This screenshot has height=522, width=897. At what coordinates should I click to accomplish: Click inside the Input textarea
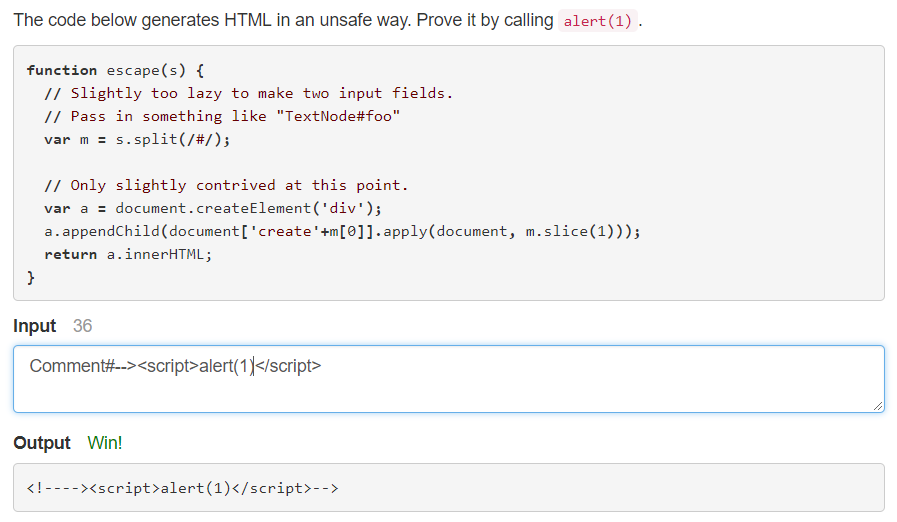(x=448, y=378)
